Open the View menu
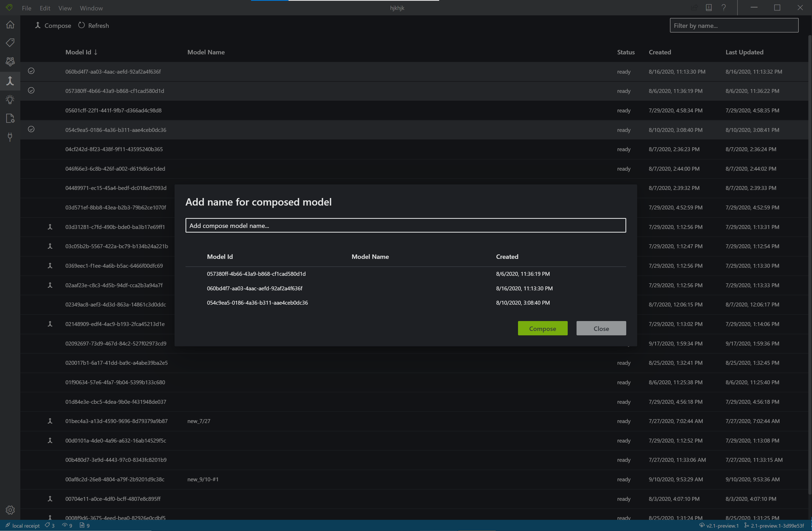812x531 pixels. coord(65,8)
